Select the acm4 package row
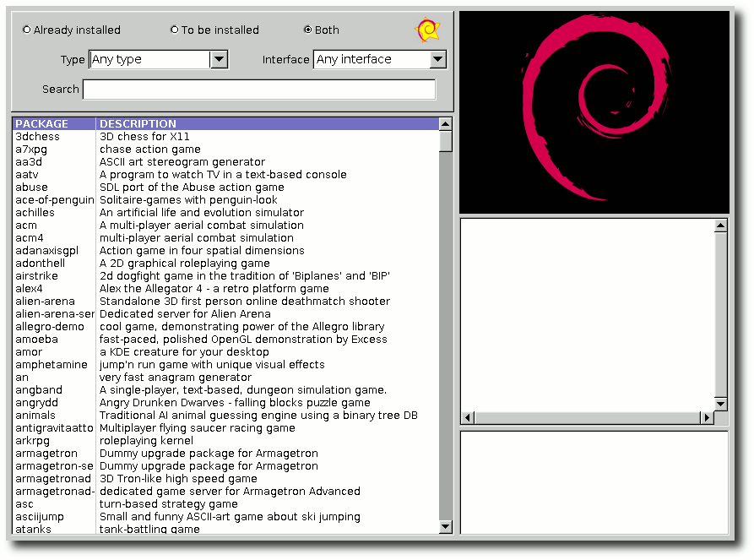Viewport: 754px width, 560px height. [x=226, y=238]
